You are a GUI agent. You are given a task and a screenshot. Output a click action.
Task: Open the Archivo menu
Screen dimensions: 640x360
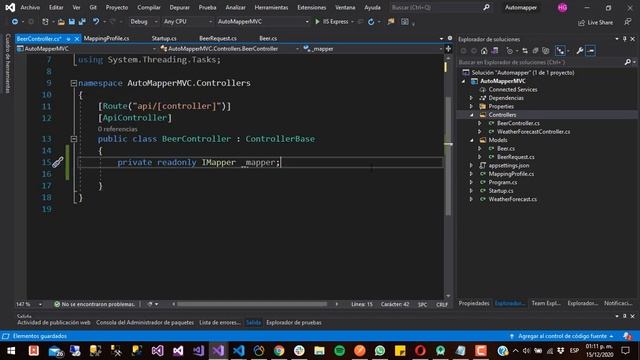(x=30, y=7)
